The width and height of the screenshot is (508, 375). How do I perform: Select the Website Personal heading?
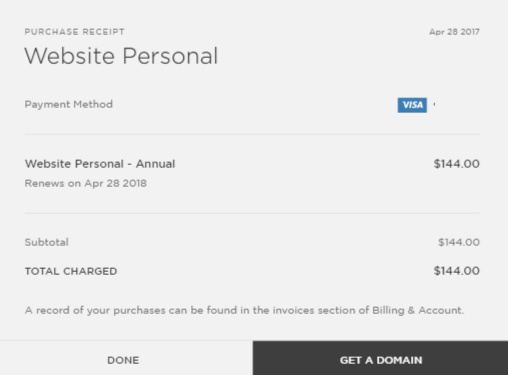coord(121,56)
